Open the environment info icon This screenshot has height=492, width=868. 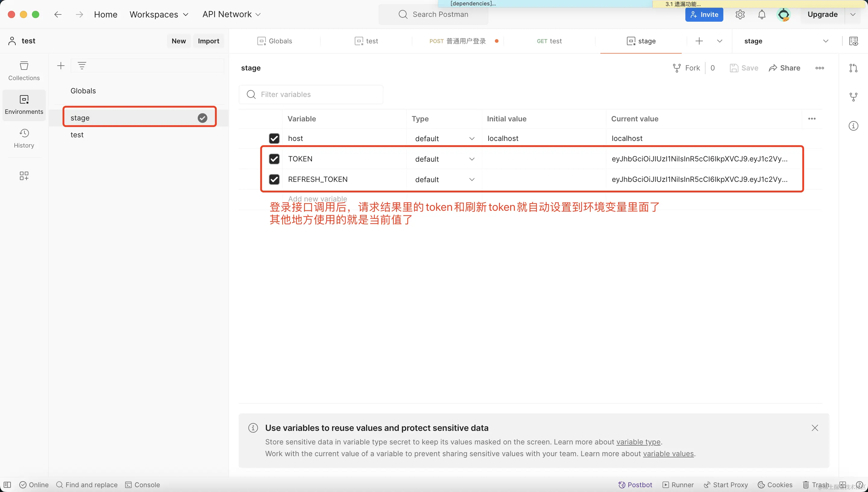[853, 126]
